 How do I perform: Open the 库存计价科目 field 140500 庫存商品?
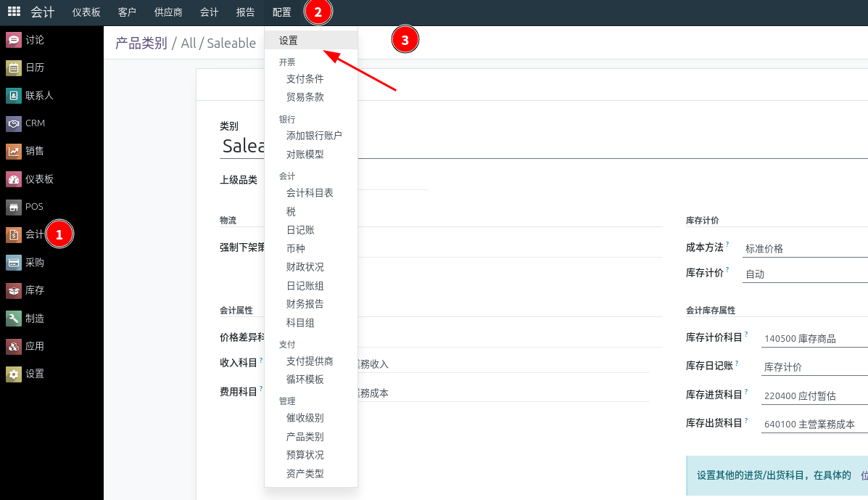pyautogui.click(x=815, y=338)
